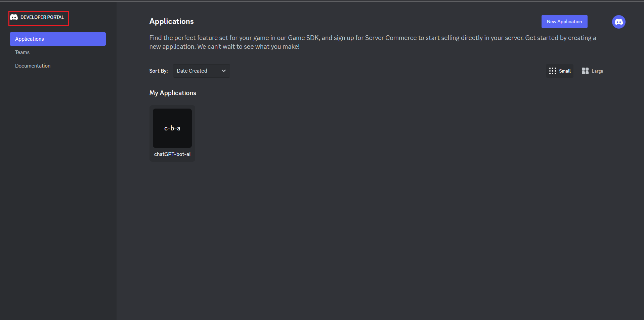The height and width of the screenshot is (320, 644).
Task: Open the Documentation section
Action: [33, 66]
